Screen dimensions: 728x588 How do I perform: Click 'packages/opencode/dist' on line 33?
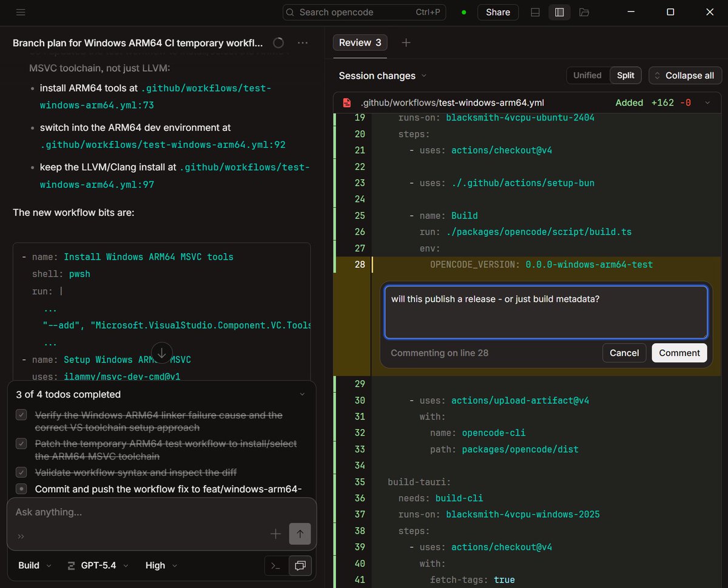(520, 450)
